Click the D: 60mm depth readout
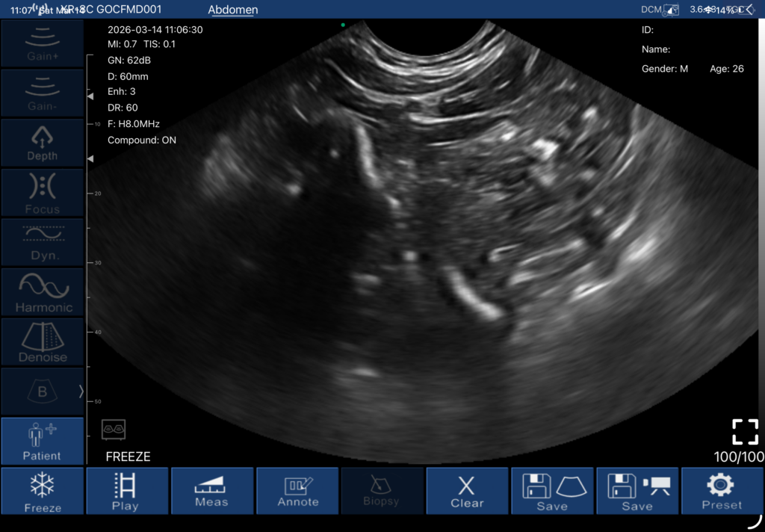This screenshot has height=532, width=765. coord(128,77)
